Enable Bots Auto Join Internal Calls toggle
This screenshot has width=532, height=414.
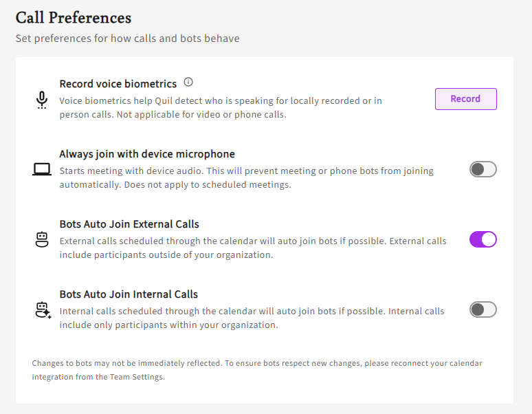[x=483, y=310]
